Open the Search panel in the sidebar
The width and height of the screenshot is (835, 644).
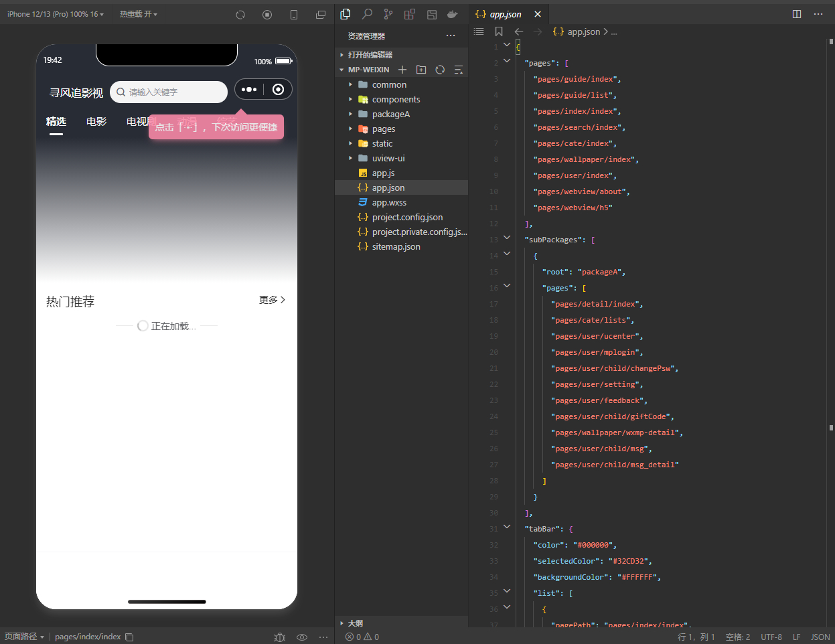(367, 14)
